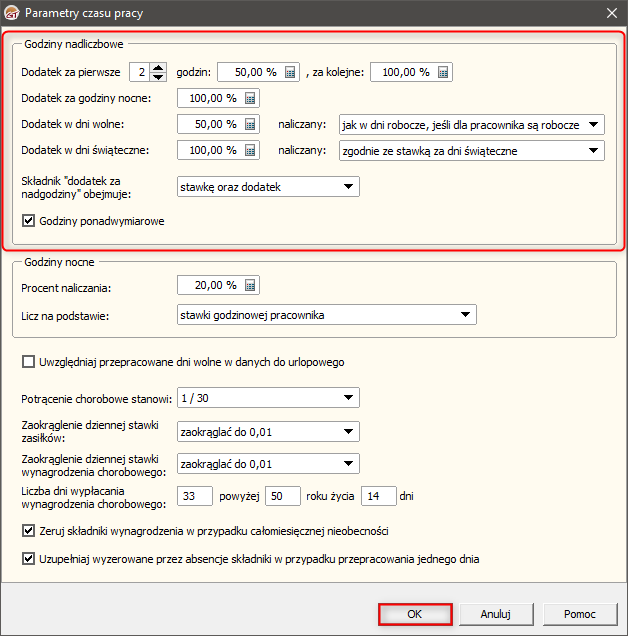Click the Anuluj button

(496, 614)
